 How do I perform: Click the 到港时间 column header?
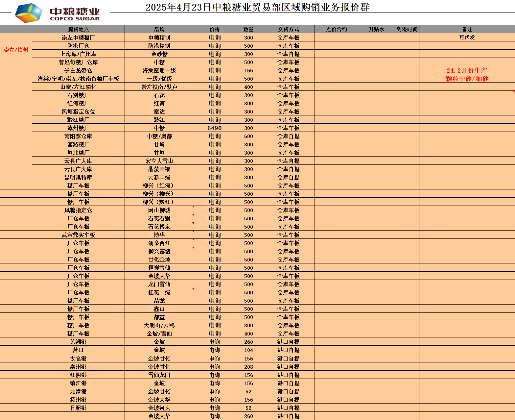407,29
